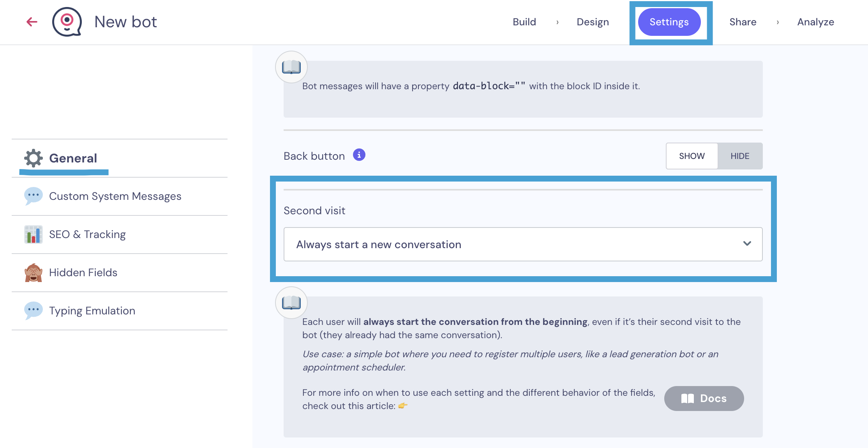The width and height of the screenshot is (868, 448).
Task: Click the data-block hint book icon
Action: tap(291, 67)
